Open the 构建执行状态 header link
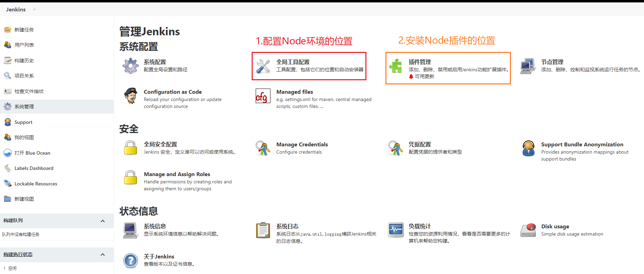The width and height of the screenshot is (644, 274). click(18, 254)
